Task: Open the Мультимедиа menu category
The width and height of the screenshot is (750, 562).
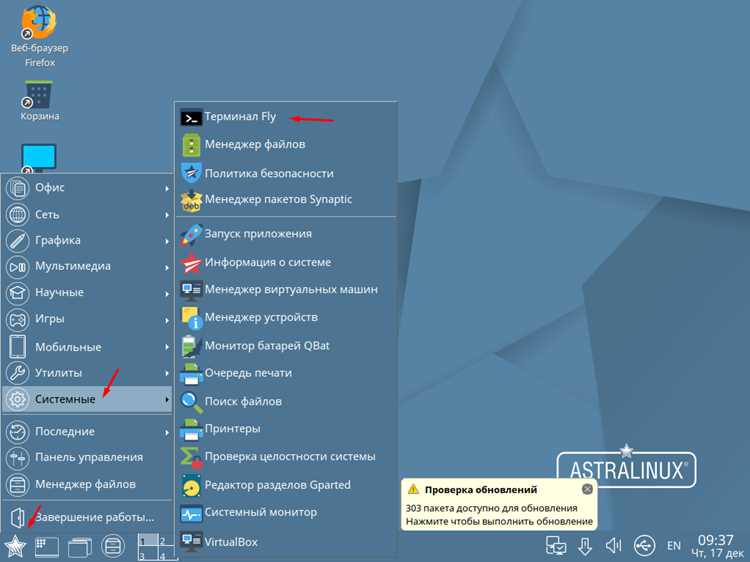Action: tap(87, 266)
